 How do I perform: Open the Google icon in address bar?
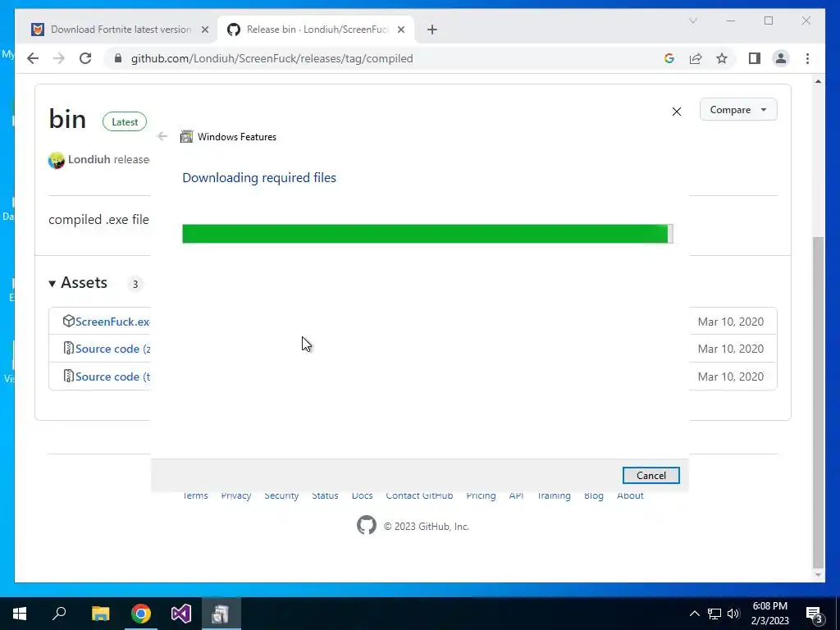[669, 58]
